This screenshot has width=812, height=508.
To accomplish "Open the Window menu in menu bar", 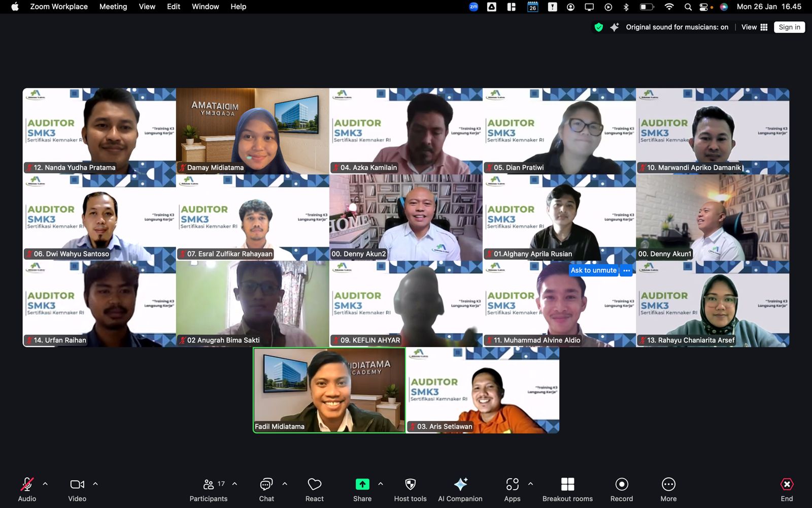I will pyautogui.click(x=205, y=7).
